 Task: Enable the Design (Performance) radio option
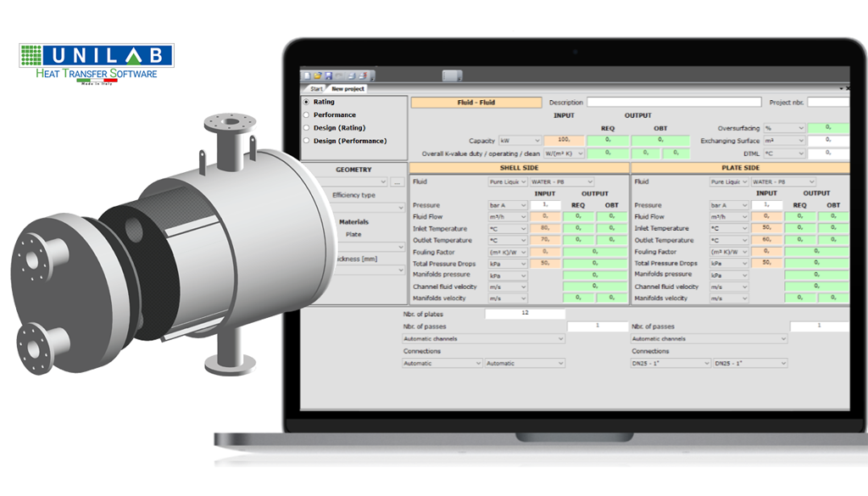[307, 141]
